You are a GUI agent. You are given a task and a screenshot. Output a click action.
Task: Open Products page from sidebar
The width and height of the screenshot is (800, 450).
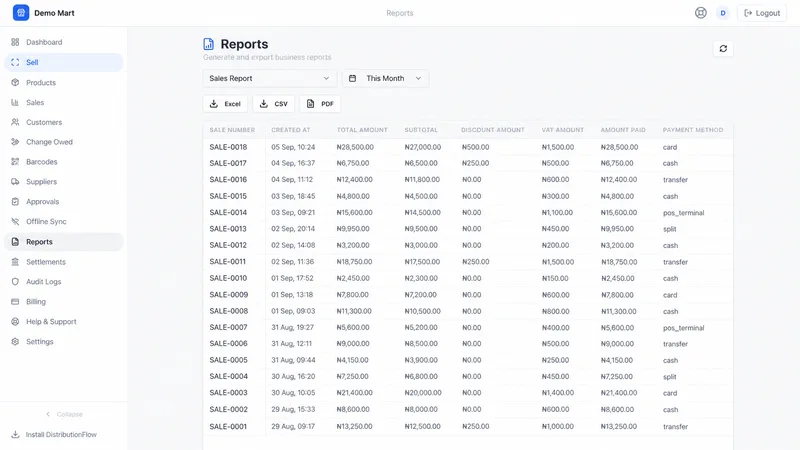[64, 82]
